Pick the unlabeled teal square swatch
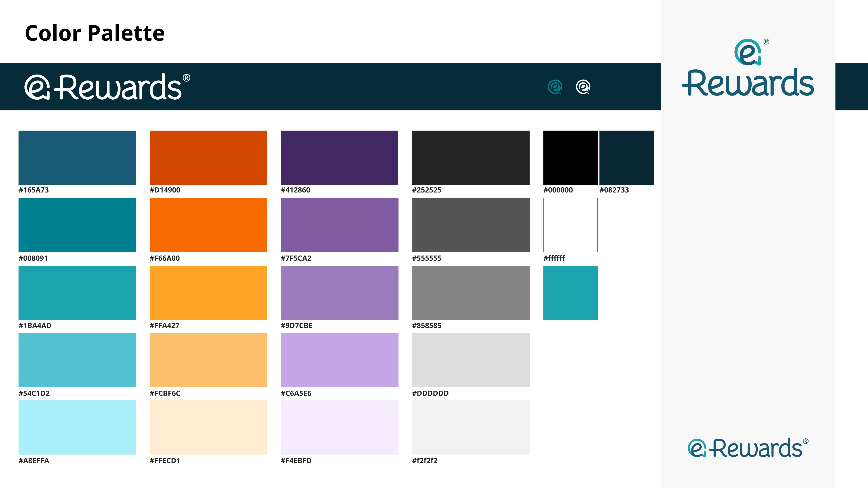This screenshot has width=868, height=488. pyautogui.click(x=570, y=293)
